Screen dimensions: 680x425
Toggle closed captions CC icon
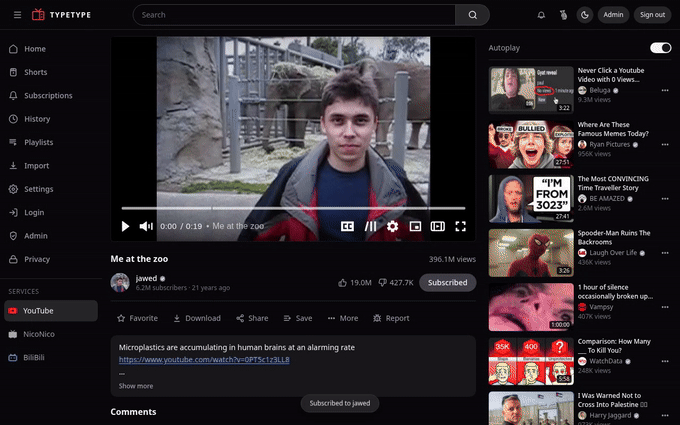347,226
